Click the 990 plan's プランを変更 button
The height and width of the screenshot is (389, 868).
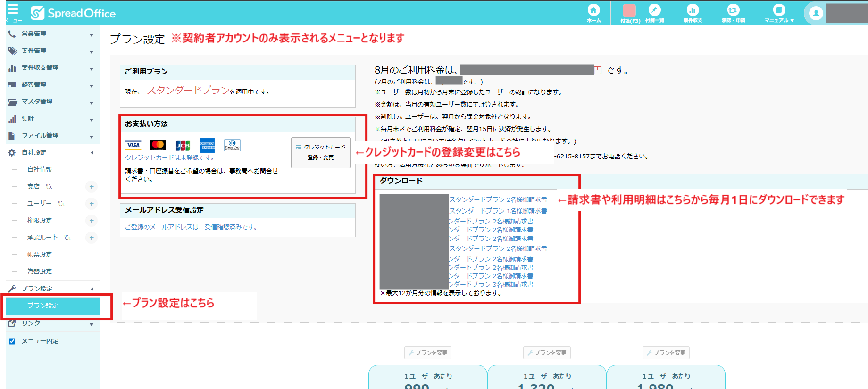428,353
